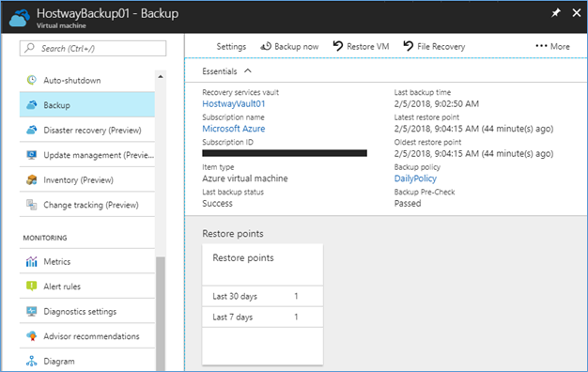The width and height of the screenshot is (588, 372).
Task: Click the Backup cloud icon in sidebar
Action: click(x=32, y=105)
